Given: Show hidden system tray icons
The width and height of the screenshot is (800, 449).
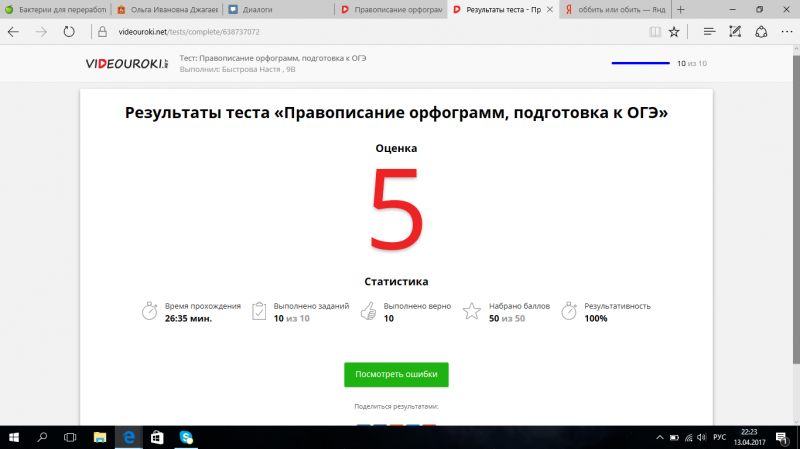Looking at the screenshot, I should coord(657,437).
